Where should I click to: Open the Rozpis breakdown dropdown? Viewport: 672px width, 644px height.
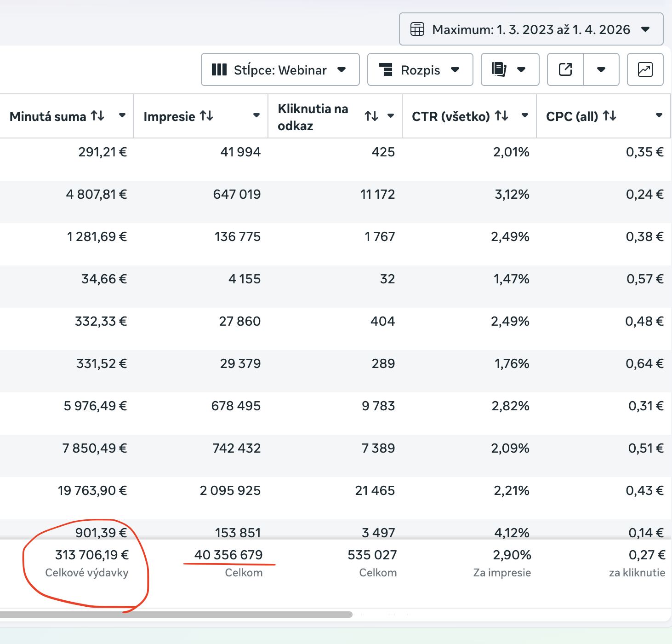click(x=420, y=70)
